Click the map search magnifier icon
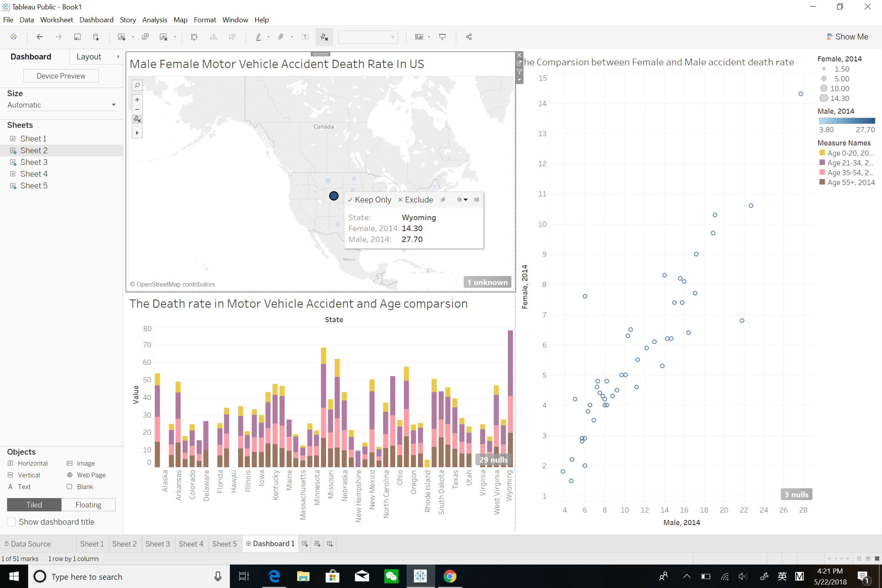 tap(137, 85)
